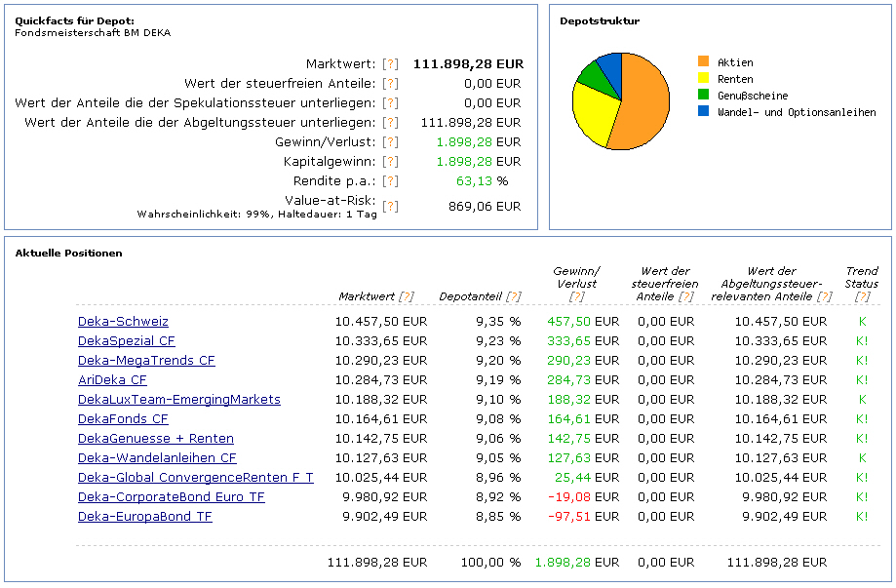Open Trend Status column help icon
The height and width of the screenshot is (588, 896).
(x=861, y=296)
